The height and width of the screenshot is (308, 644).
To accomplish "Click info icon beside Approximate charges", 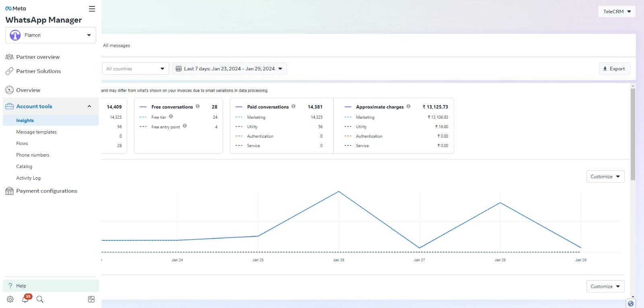I will coord(409,106).
